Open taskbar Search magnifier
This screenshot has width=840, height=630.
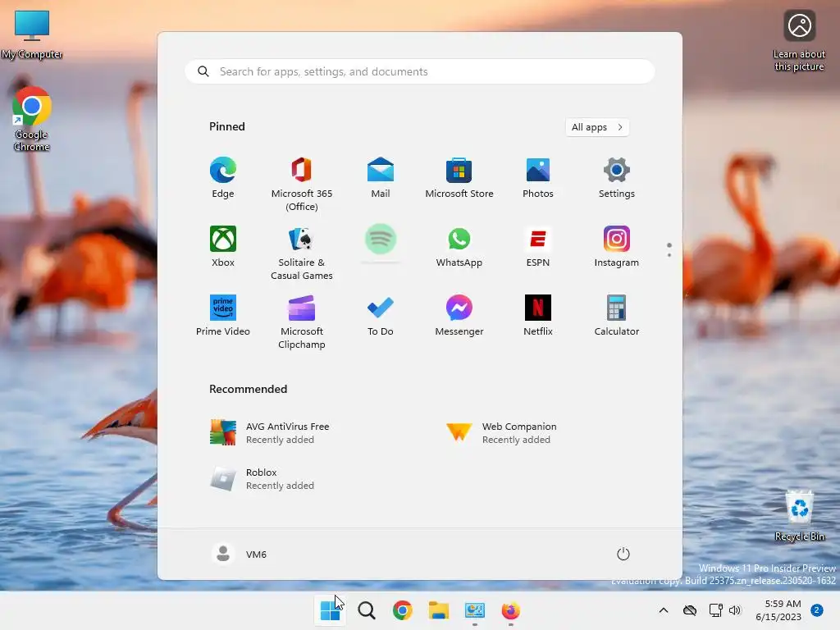pos(367,610)
